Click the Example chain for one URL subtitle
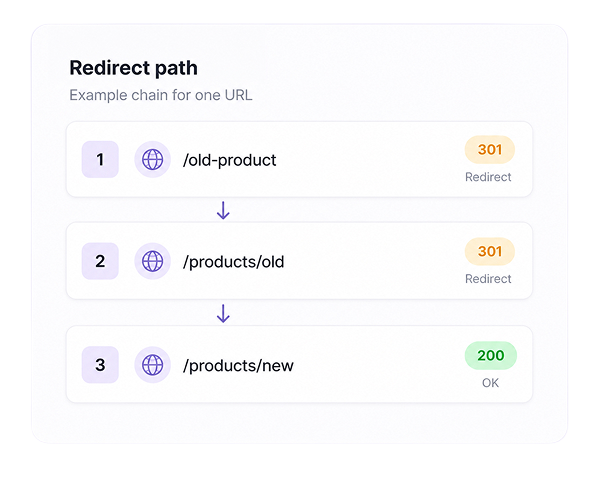The height and width of the screenshot is (479, 598). point(161,95)
